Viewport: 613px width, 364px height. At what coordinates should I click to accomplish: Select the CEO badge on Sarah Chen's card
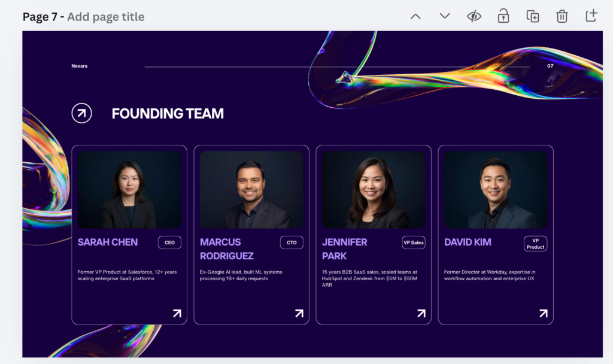coord(169,242)
